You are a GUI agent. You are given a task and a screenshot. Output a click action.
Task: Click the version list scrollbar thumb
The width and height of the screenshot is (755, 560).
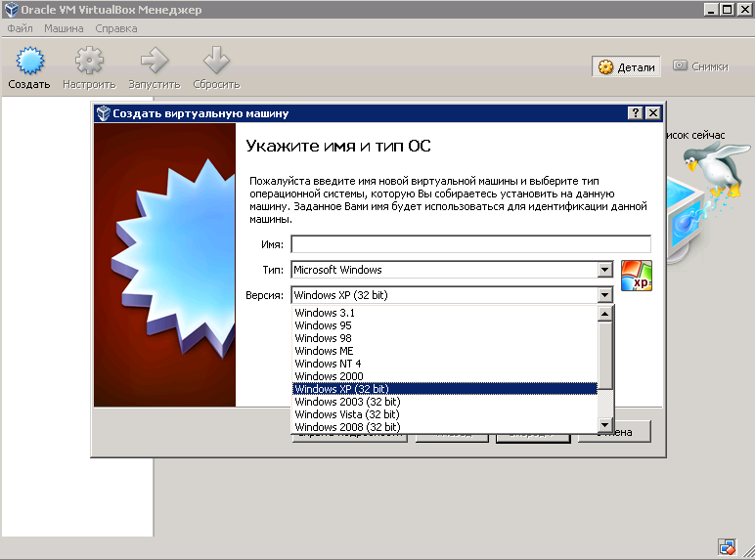pyautogui.click(x=604, y=356)
